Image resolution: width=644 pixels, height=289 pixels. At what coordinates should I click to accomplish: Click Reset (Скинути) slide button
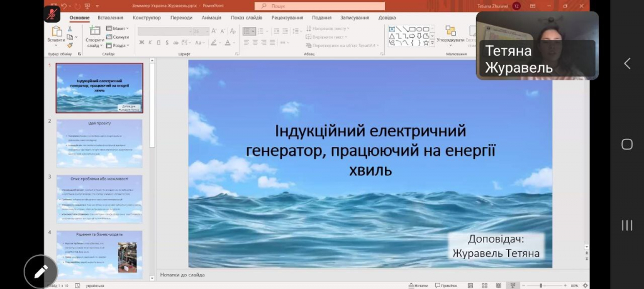tap(118, 37)
